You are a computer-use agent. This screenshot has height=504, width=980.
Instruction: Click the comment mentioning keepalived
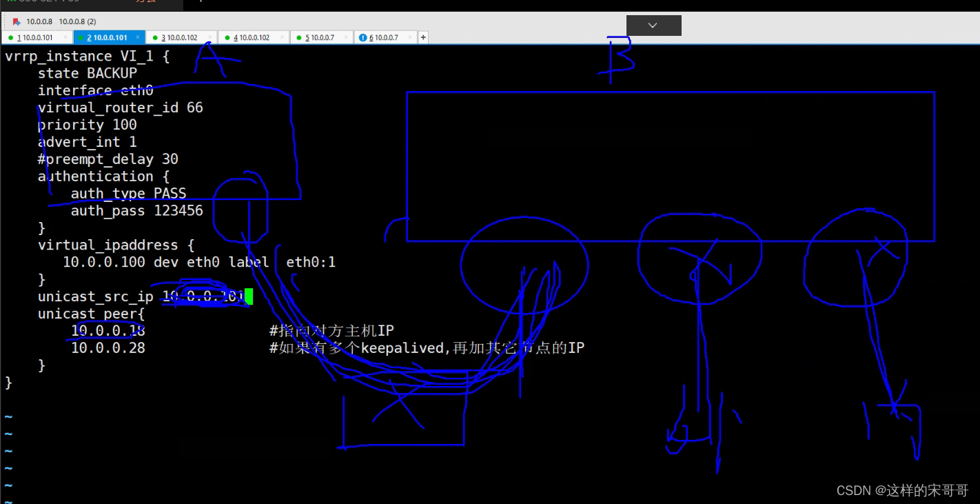click(427, 348)
